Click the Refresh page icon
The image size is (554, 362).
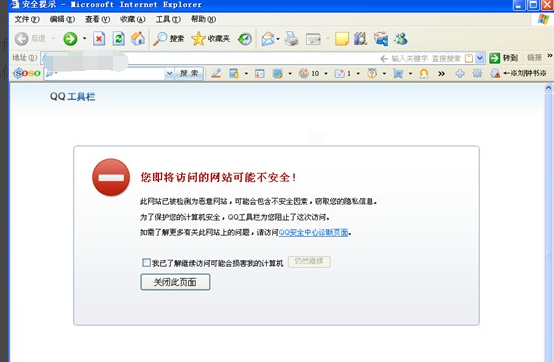118,38
